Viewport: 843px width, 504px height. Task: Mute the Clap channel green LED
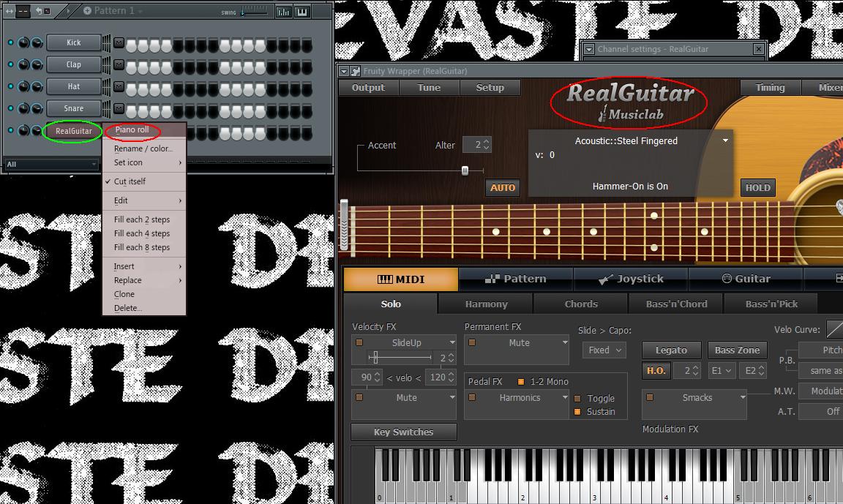[10, 64]
